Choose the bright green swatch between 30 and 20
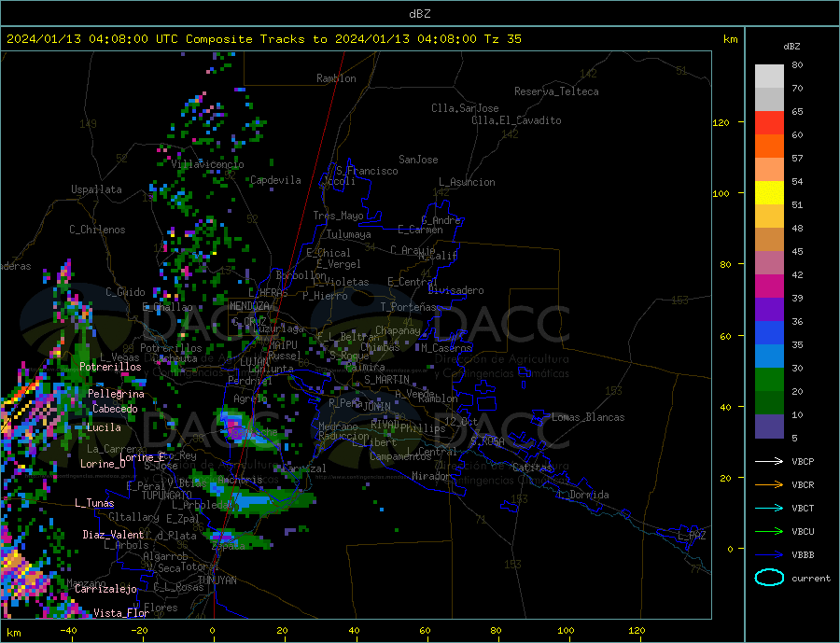The width and height of the screenshot is (840, 643). click(769, 380)
